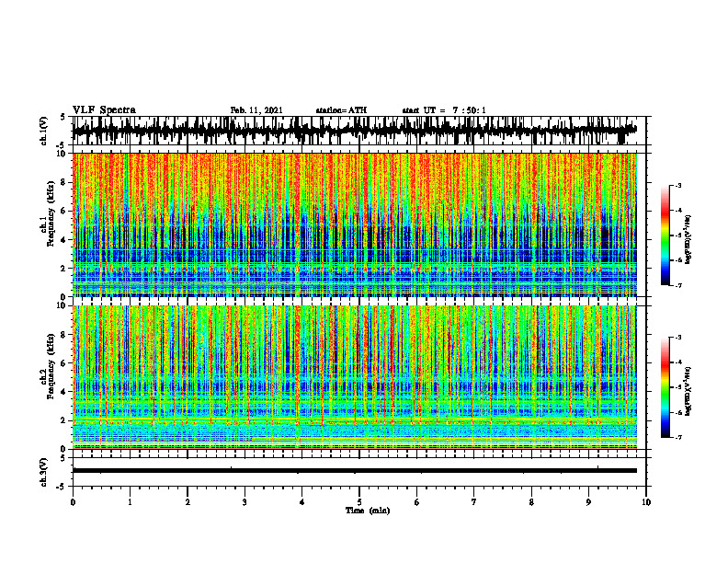
Task: Click time axis tick label "5"
Action: click(359, 502)
